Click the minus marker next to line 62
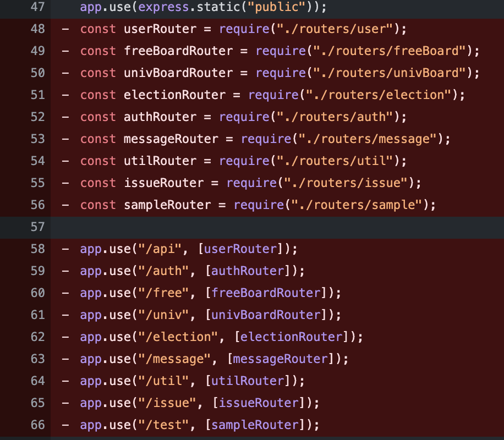The width and height of the screenshot is (504, 440). (x=65, y=337)
